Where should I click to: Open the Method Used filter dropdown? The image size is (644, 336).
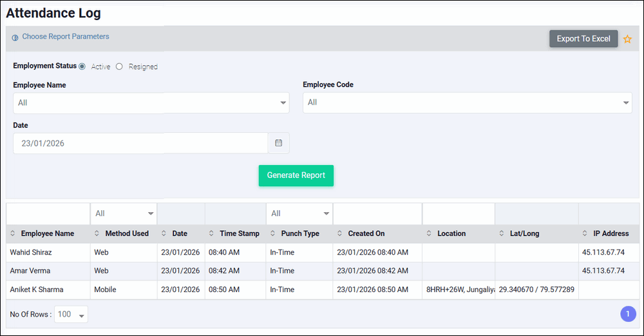(124, 213)
